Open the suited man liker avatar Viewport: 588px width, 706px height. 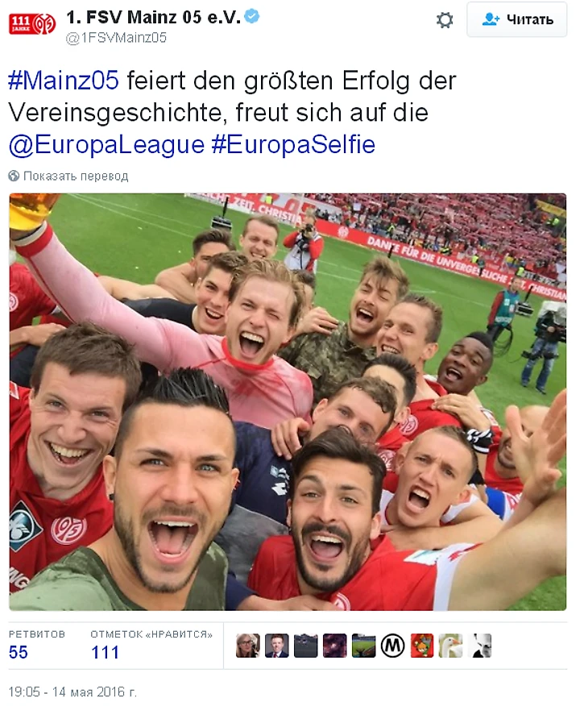276,646
